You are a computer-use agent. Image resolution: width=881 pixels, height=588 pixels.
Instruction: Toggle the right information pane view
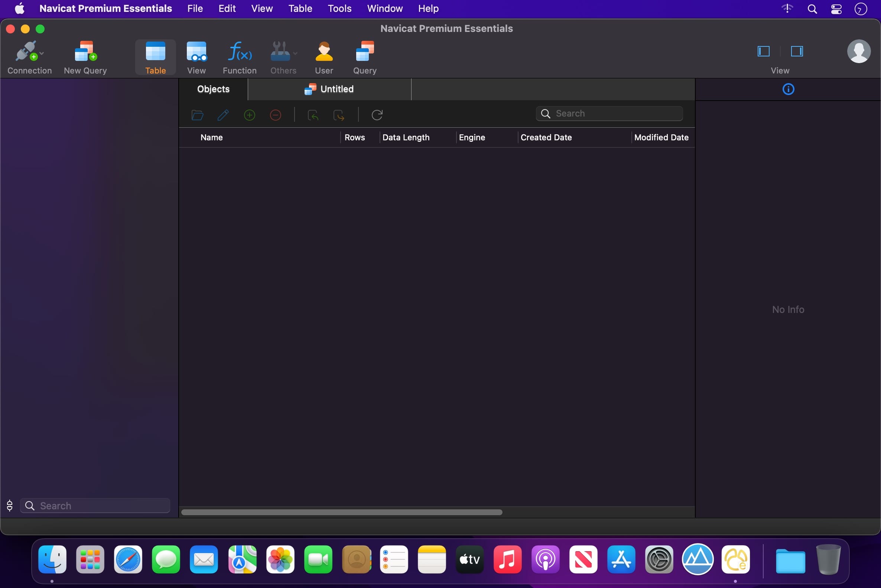(797, 51)
